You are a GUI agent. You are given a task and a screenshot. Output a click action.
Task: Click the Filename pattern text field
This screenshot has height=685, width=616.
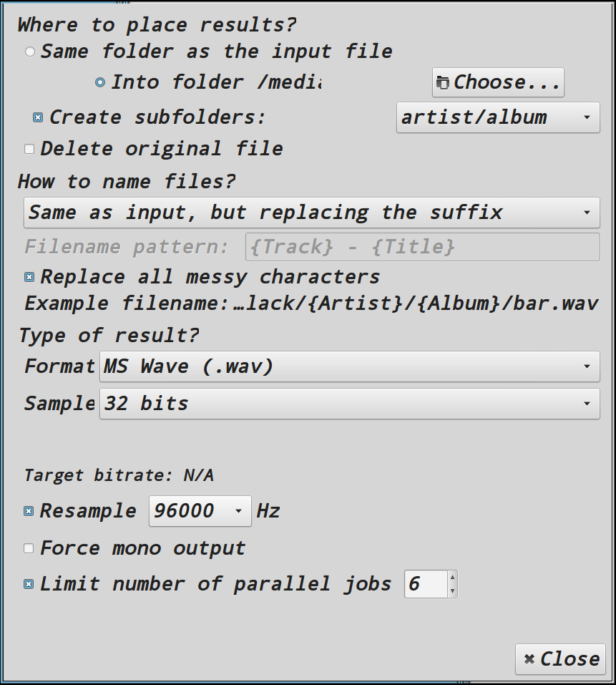423,247
